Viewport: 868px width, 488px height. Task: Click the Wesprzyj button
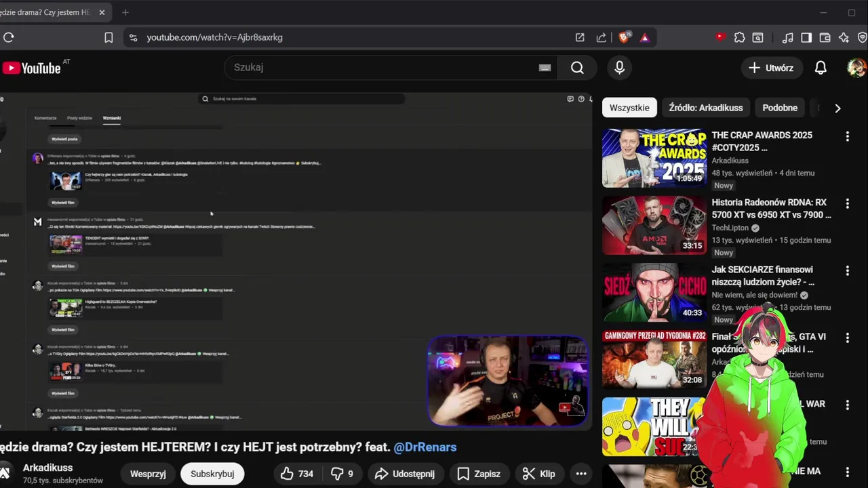[x=148, y=474]
